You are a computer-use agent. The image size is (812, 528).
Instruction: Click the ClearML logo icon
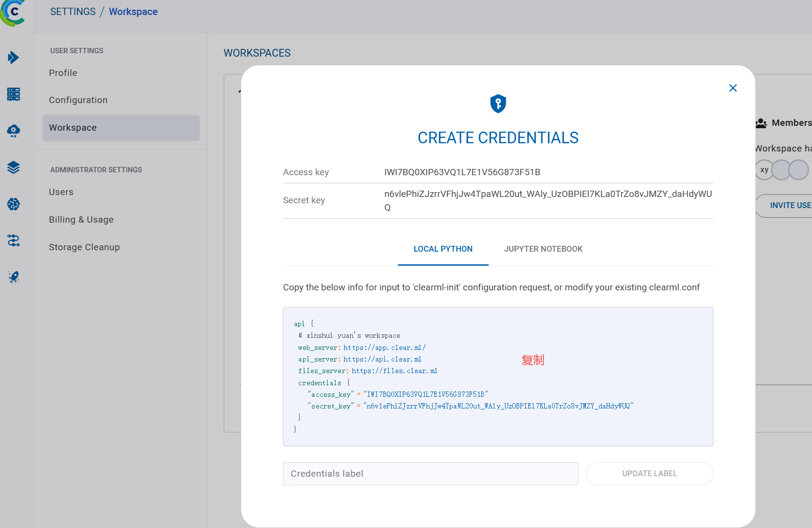click(x=13, y=13)
